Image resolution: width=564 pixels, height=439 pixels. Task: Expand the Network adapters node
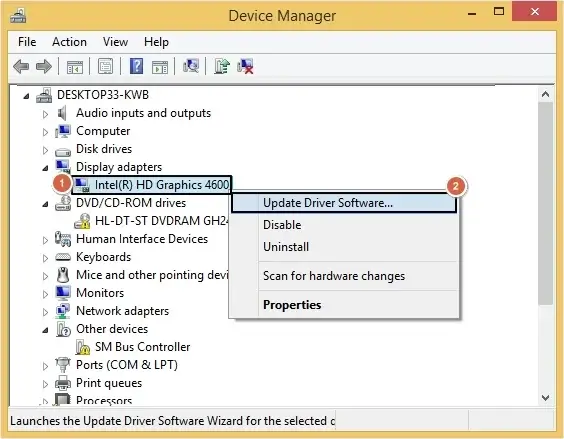click(x=45, y=312)
